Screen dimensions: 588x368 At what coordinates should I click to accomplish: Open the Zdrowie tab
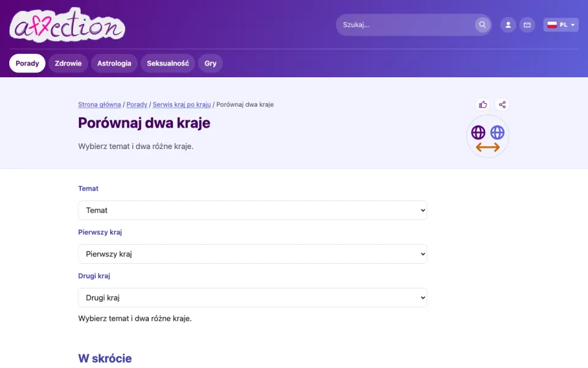[68, 63]
